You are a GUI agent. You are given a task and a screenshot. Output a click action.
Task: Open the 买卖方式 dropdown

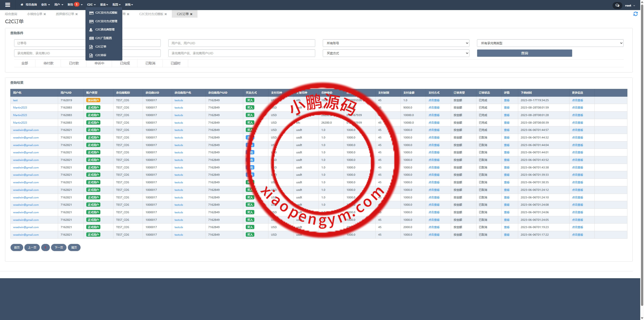pos(396,53)
